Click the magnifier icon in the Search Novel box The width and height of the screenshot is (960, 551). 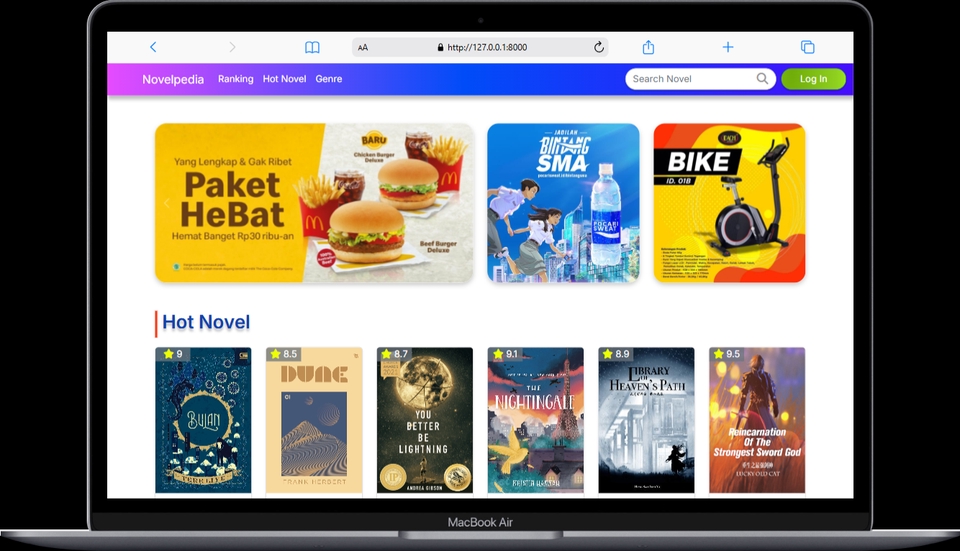(x=762, y=78)
